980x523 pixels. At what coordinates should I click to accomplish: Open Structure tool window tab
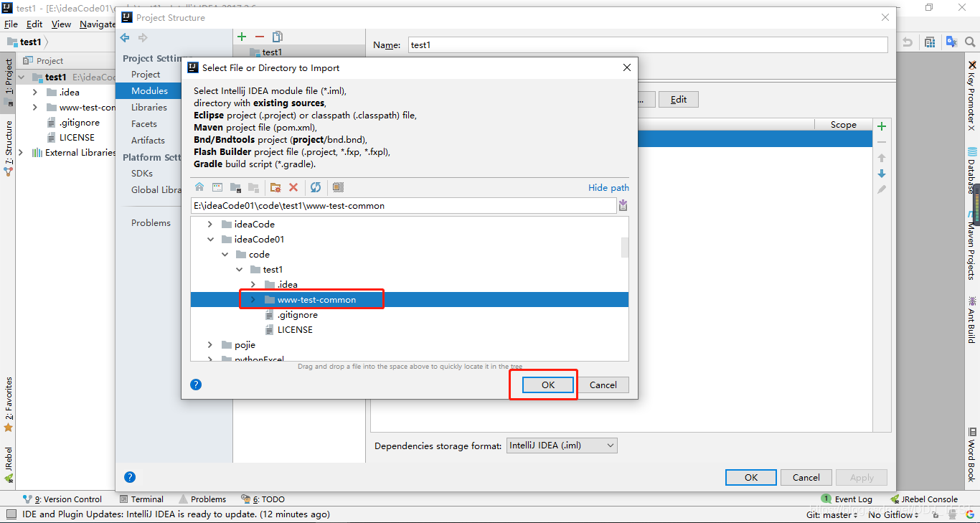point(9,149)
